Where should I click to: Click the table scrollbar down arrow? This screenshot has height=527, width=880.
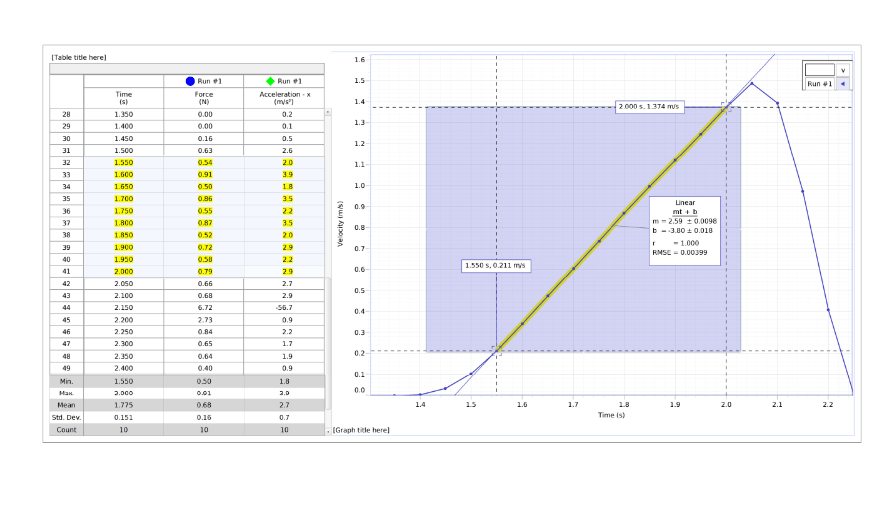(x=328, y=431)
